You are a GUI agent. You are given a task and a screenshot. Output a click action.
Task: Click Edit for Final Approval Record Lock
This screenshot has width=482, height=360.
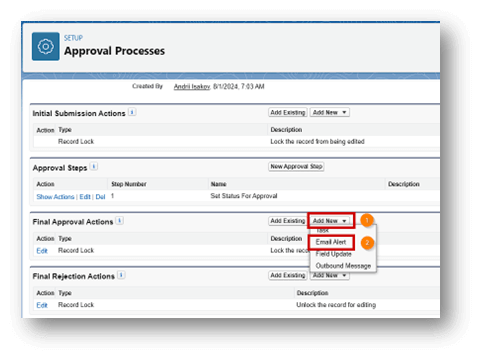(42, 251)
